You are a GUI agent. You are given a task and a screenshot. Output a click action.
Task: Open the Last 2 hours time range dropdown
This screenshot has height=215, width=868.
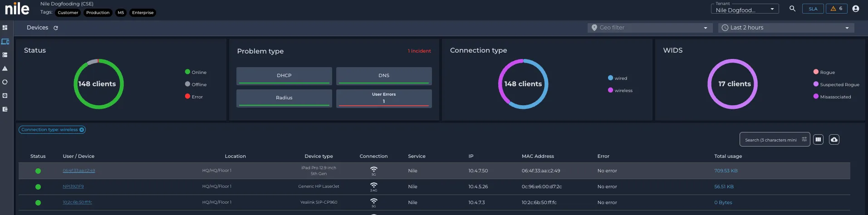(786, 28)
